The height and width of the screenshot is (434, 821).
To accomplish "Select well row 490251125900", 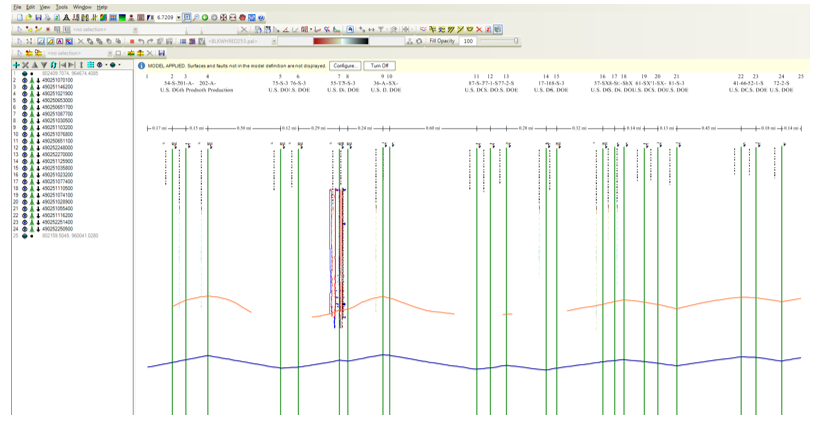I will pos(58,161).
